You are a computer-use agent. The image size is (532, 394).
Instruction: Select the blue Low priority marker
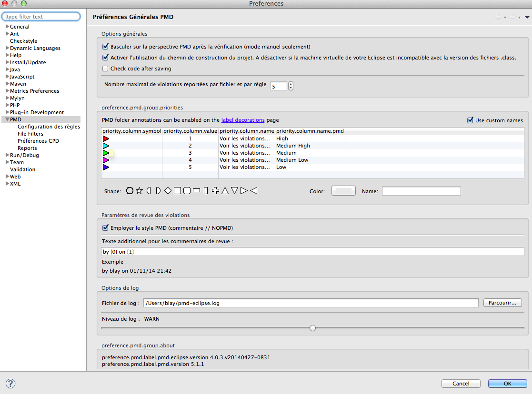coord(106,167)
